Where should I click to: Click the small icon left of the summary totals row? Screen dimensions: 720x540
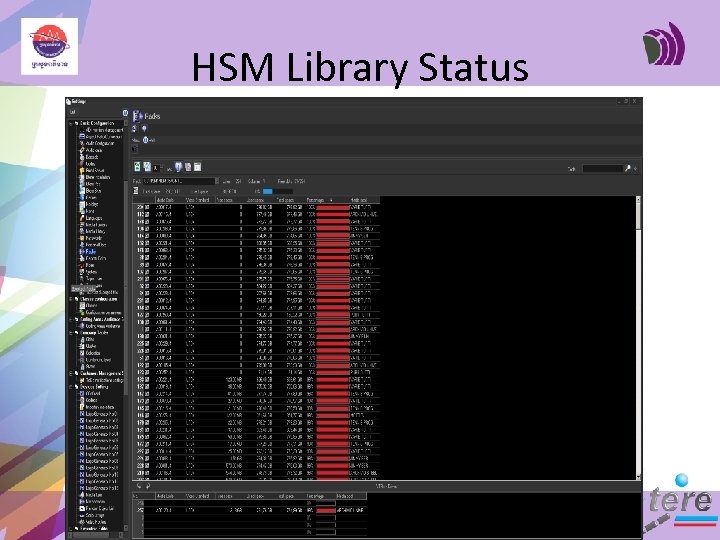136,191
